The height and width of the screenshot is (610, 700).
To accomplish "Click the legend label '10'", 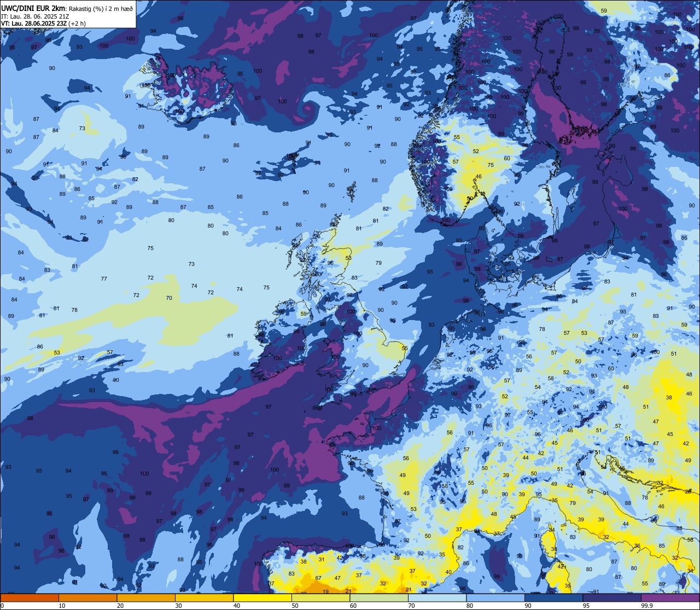I will click(62, 606).
